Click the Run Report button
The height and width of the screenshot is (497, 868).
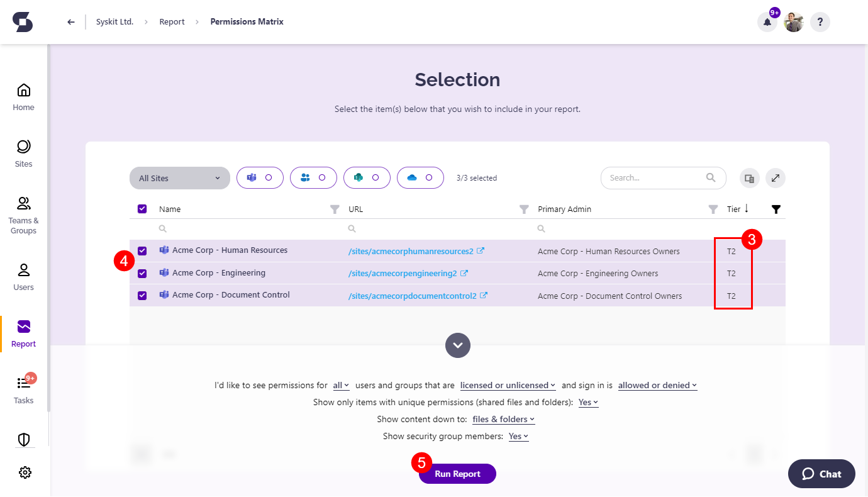pyautogui.click(x=457, y=473)
